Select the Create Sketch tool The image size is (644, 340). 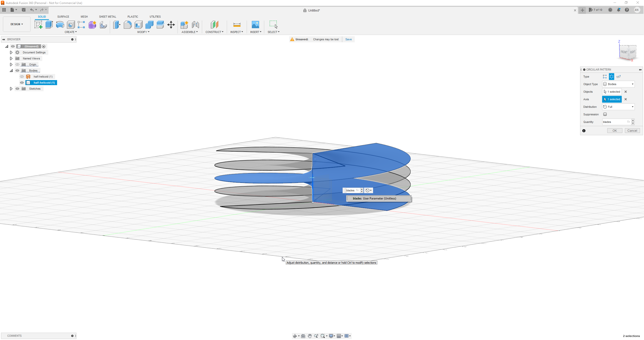coord(38,25)
